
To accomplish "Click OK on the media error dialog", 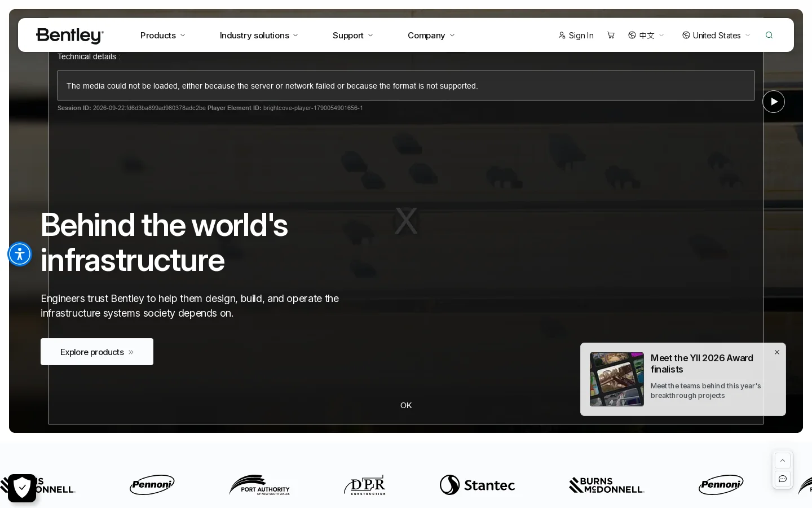I will (x=406, y=405).
